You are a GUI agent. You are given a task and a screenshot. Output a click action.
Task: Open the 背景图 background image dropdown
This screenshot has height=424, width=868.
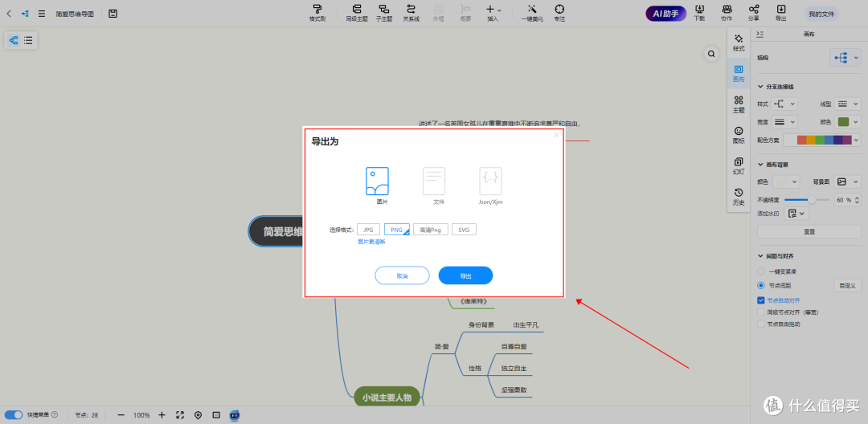click(848, 181)
